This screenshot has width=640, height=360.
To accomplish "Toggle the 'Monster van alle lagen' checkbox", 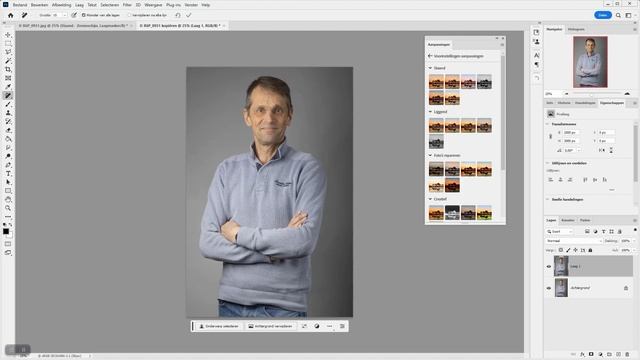I will click(x=84, y=15).
